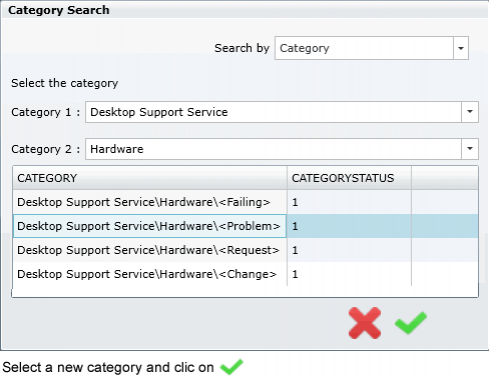Expand the Category 1 dropdown arrow
Viewport: 489px width, 380px height.
(x=470, y=112)
